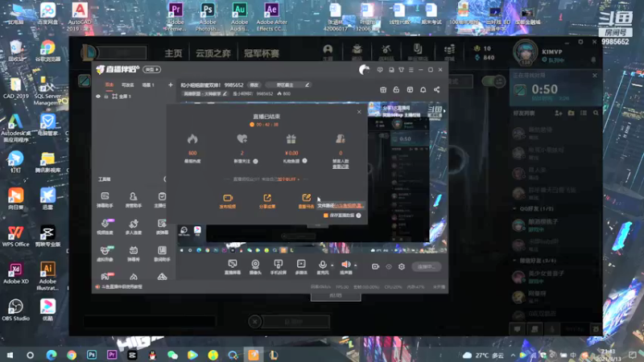Click the 直播特色 edit icon in the dialog

[x=306, y=198]
